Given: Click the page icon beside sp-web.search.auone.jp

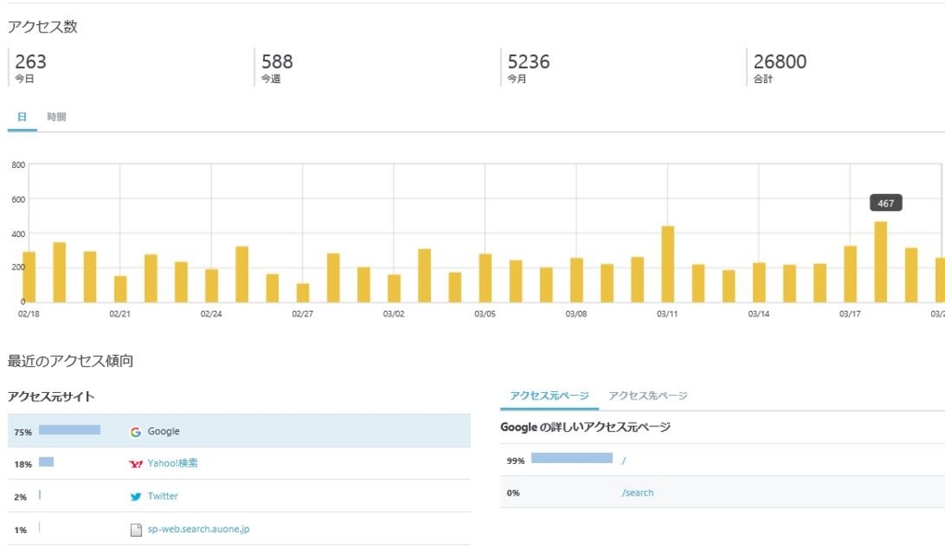Looking at the screenshot, I should click(x=137, y=530).
